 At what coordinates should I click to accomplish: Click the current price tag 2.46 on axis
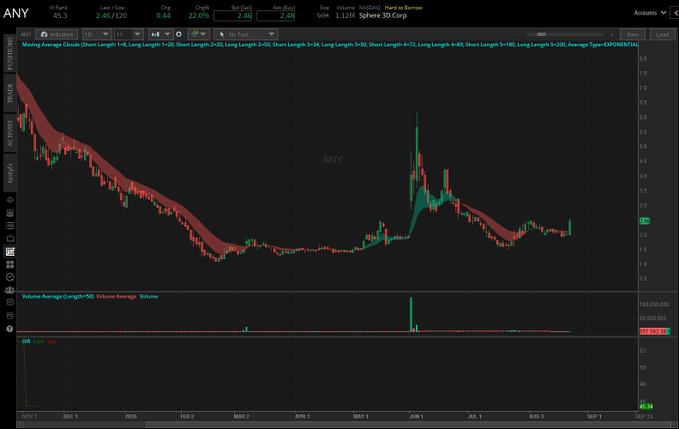click(644, 221)
